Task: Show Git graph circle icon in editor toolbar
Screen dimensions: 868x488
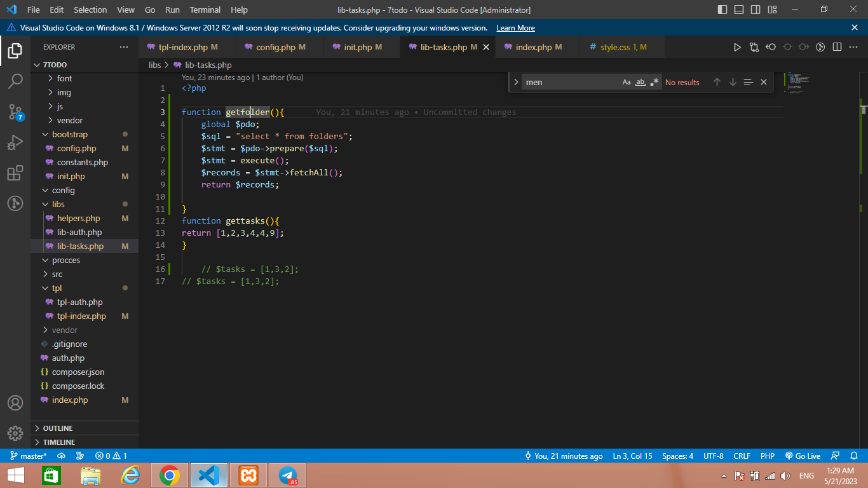Action: pyautogui.click(x=820, y=47)
